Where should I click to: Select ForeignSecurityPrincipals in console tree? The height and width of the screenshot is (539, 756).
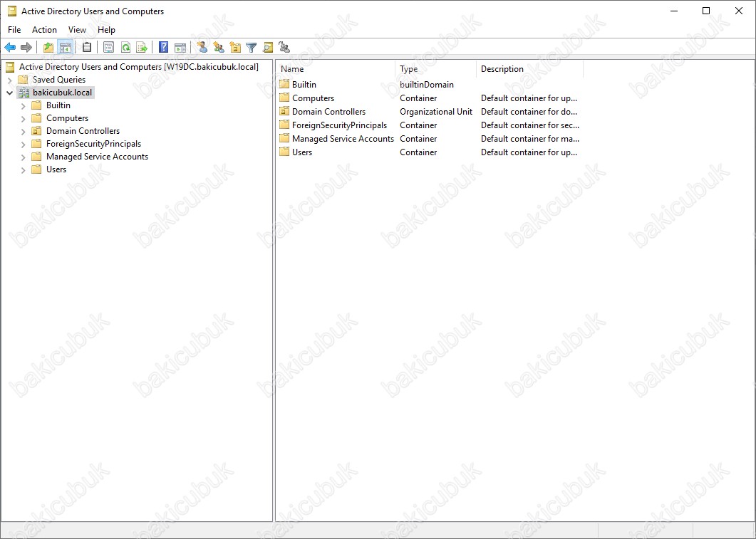[x=93, y=144]
